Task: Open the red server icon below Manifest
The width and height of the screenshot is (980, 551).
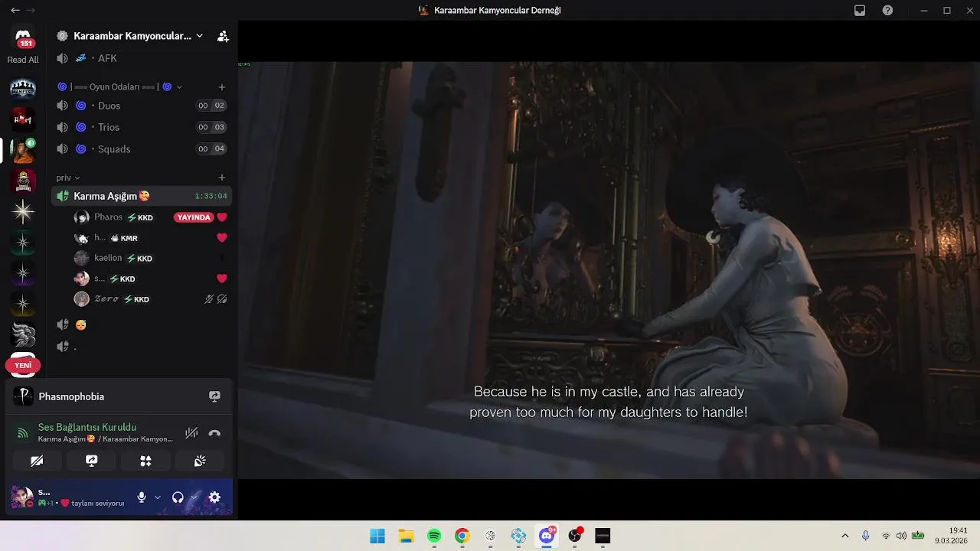Action: point(23,119)
